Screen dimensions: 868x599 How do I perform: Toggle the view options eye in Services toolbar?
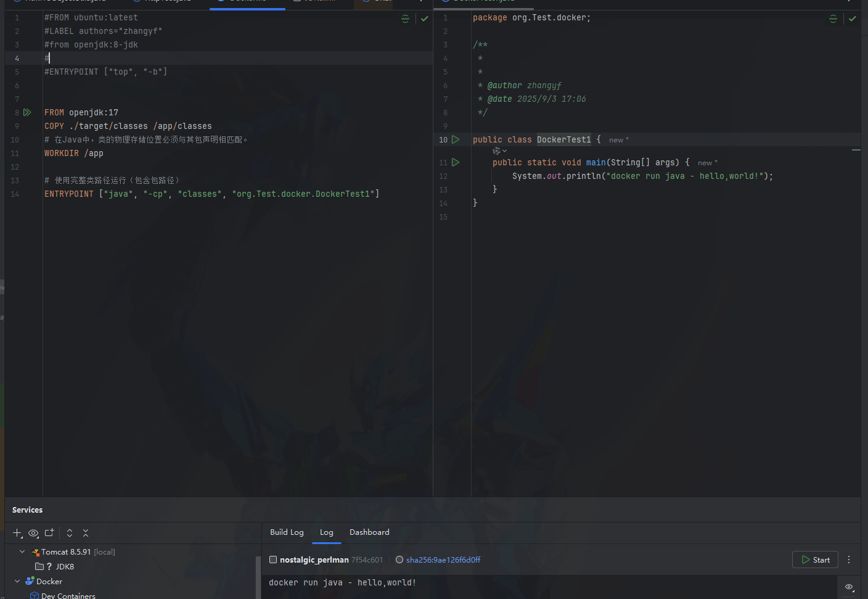[x=33, y=533]
